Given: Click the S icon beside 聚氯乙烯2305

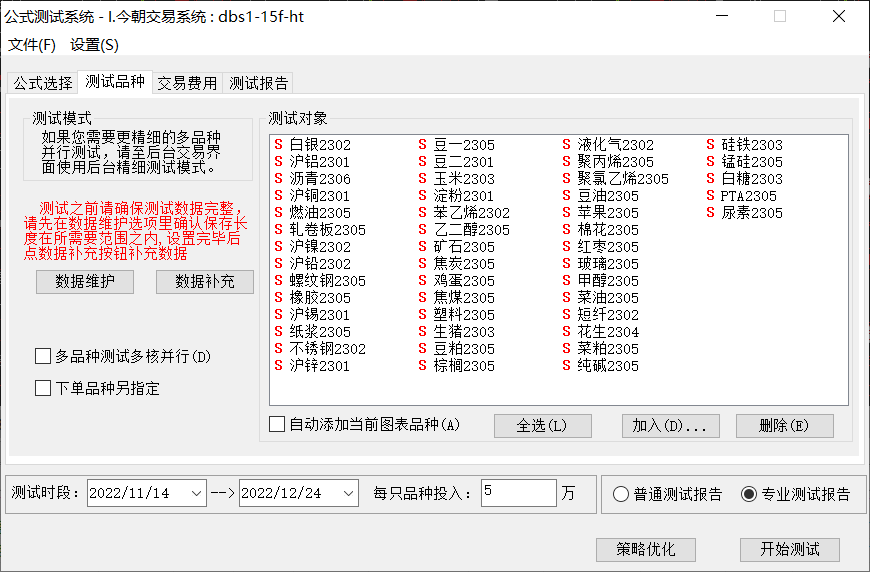Looking at the screenshot, I should [x=566, y=179].
